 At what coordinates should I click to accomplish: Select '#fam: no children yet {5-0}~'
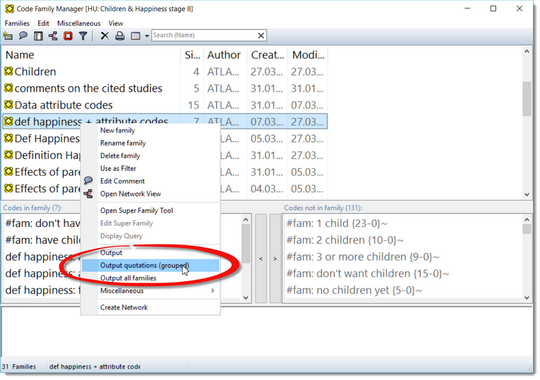[354, 290]
